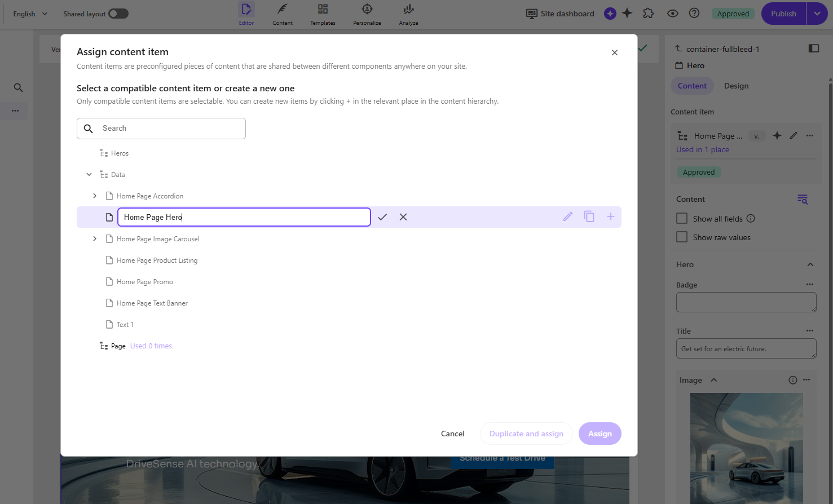Open the preview eye icon
This screenshot has width=833, height=504.
[x=672, y=13]
